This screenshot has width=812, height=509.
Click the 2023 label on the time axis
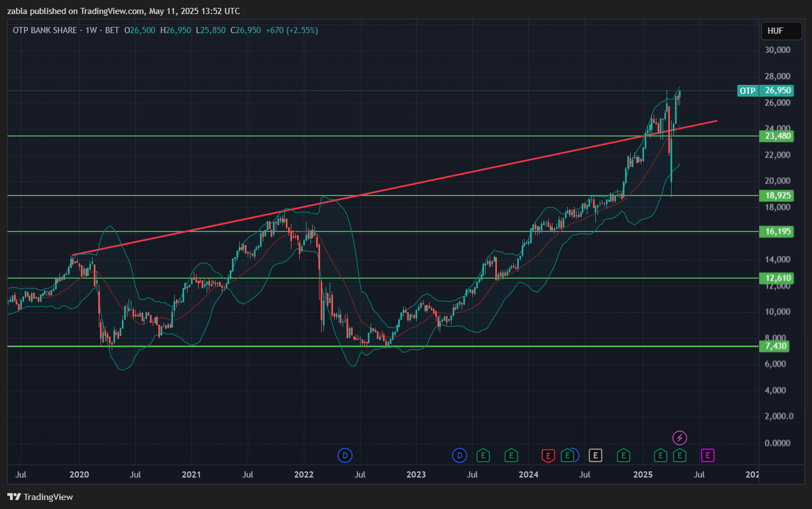[416, 475]
